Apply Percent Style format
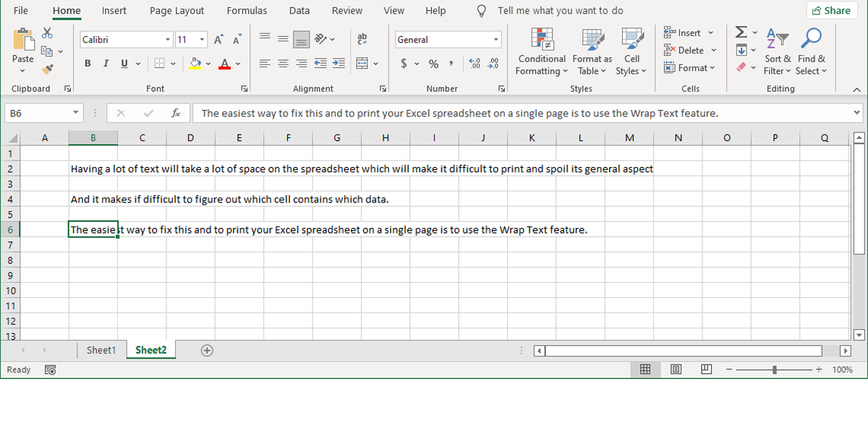 (x=433, y=64)
